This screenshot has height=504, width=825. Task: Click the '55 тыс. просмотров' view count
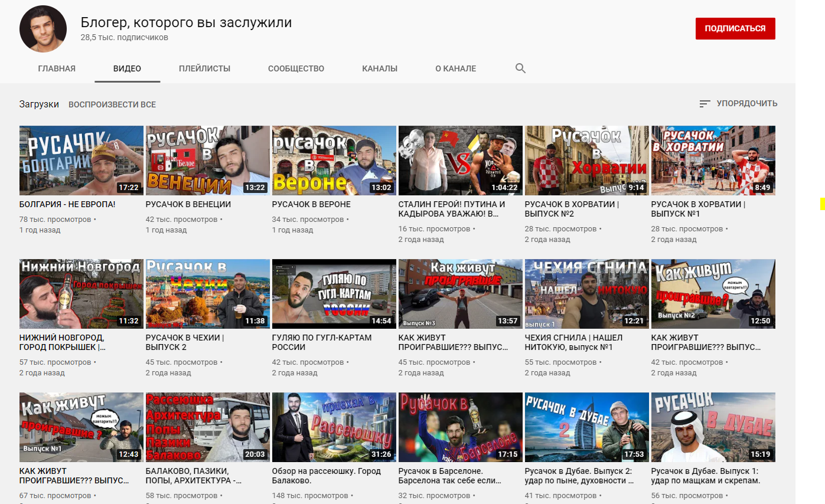pyautogui.click(x=561, y=362)
